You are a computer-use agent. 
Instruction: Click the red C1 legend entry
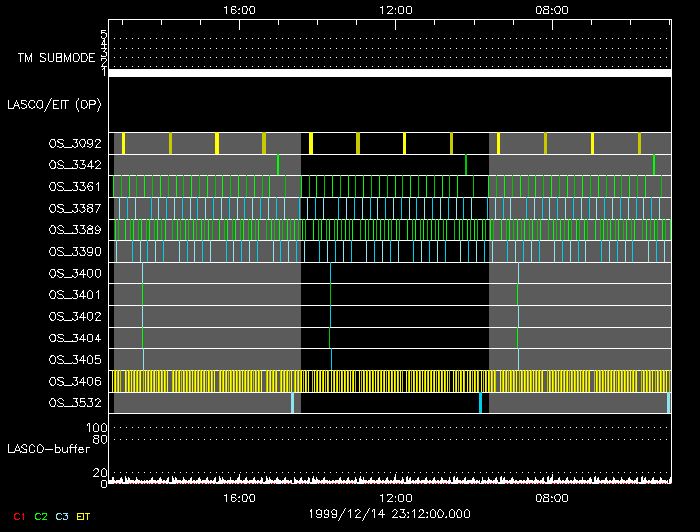tap(18, 516)
